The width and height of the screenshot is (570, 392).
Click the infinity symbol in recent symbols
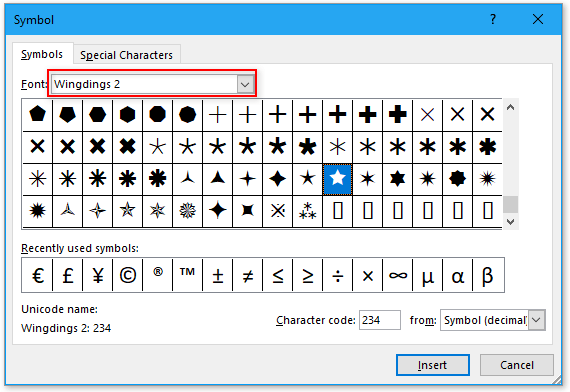(398, 275)
